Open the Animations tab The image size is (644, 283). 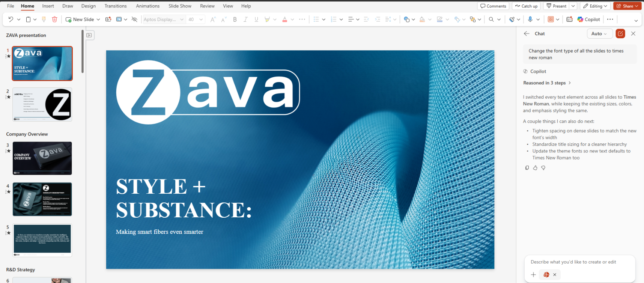148,6
